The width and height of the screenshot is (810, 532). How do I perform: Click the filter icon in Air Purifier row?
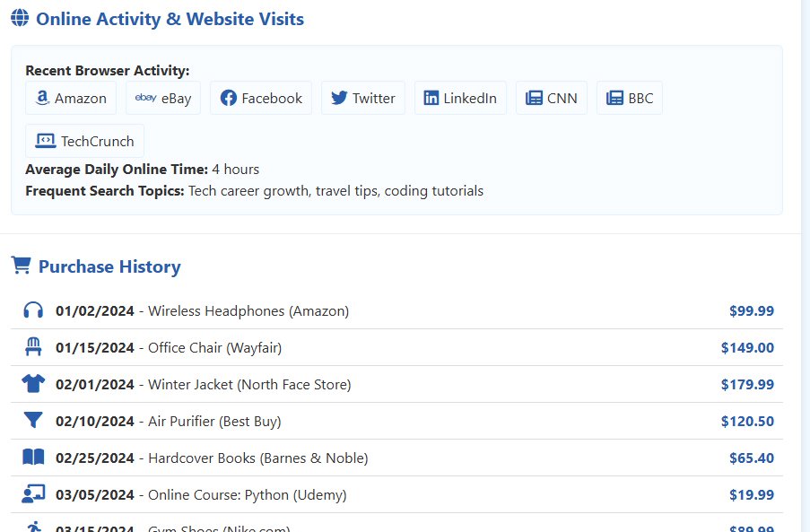pos(33,421)
